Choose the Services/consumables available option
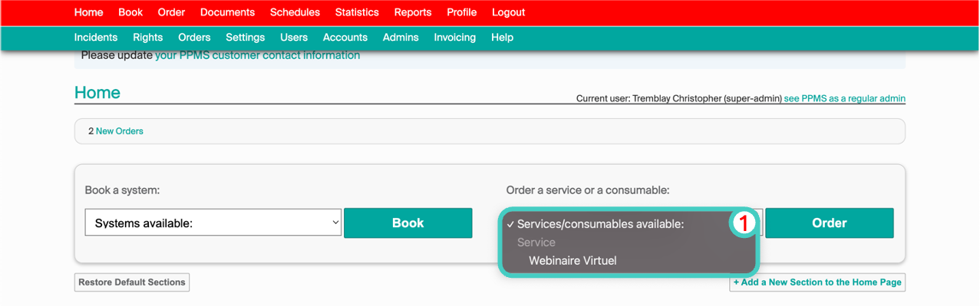980x307 pixels. point(599,224)
